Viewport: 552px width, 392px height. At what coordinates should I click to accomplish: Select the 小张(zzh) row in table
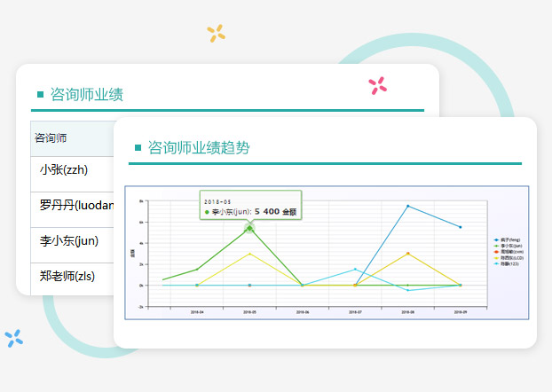[x=64, y=169]
